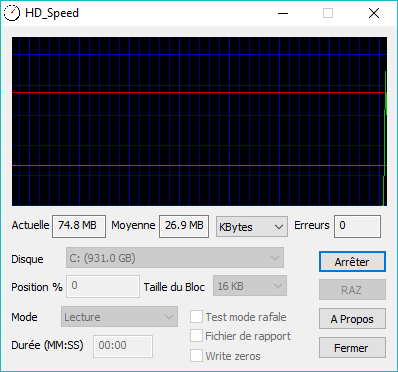Toggle the Write zeros checkbox

[x=196, y=356]
